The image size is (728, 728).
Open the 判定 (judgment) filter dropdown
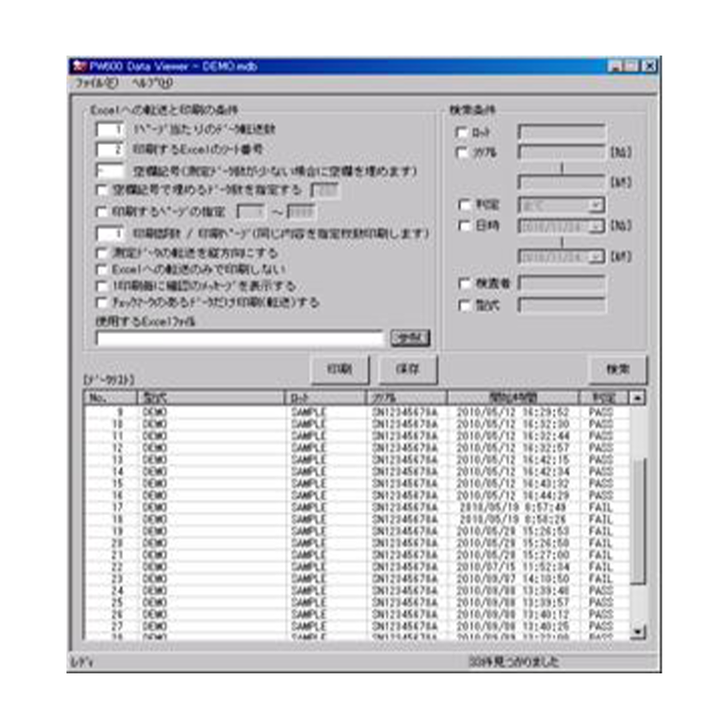[595, 204]
